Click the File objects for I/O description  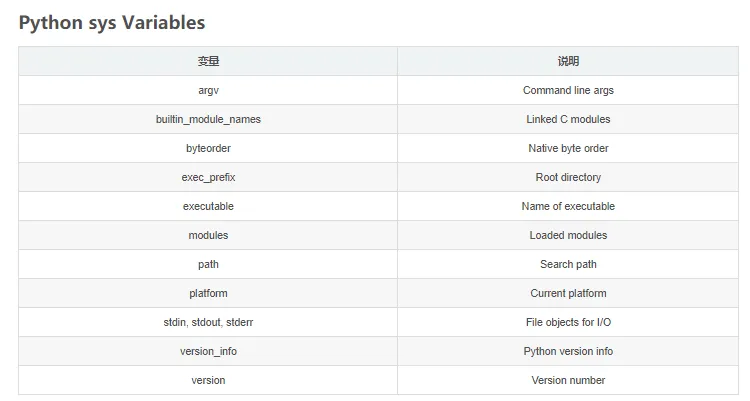tap(568, 322)
